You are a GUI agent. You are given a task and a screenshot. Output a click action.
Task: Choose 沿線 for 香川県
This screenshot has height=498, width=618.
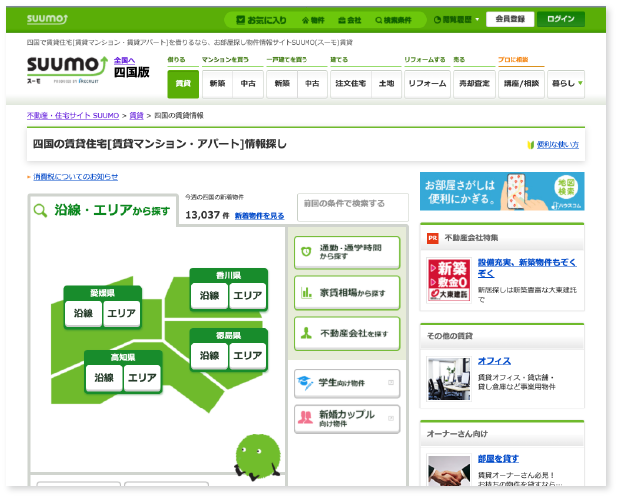coord(209,295)
